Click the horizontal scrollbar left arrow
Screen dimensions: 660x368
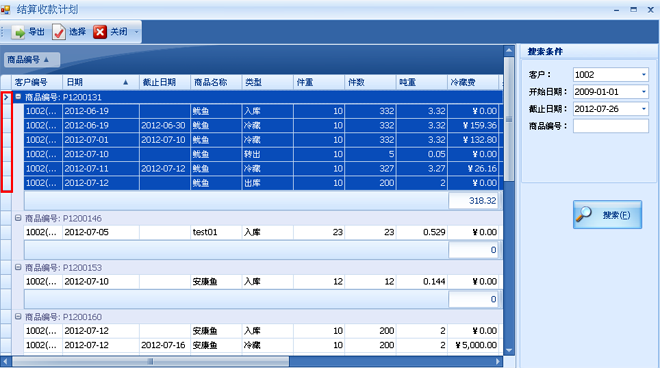5,361
